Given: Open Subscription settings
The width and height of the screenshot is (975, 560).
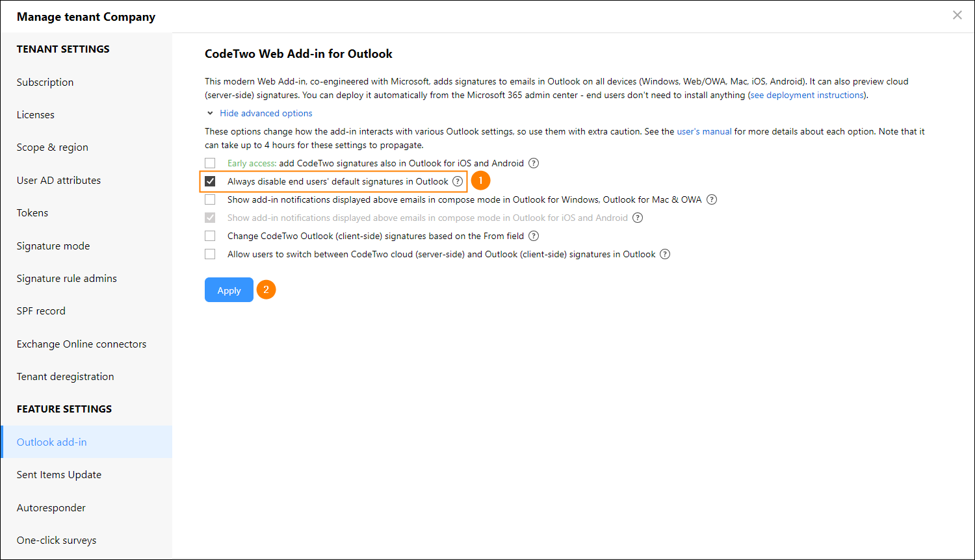Looking at the screenshot, I should point(45,82).
